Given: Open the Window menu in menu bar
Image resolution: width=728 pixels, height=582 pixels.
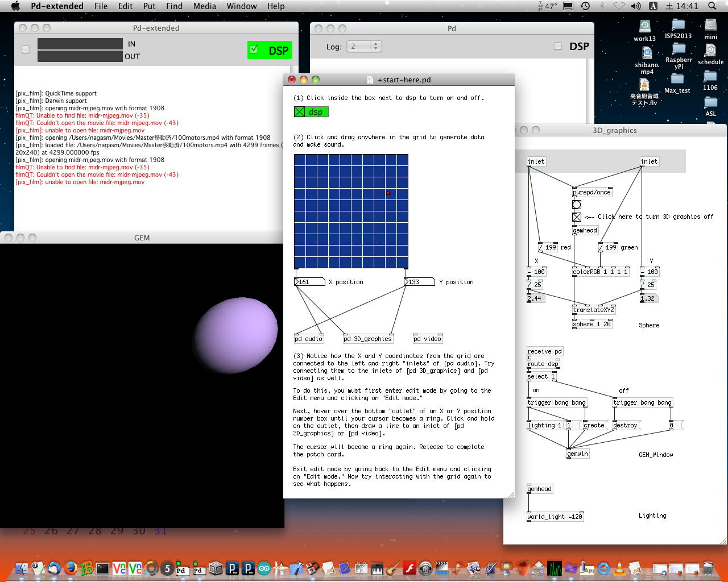Looking at the screenshot, I should click(x=242, y=6).
